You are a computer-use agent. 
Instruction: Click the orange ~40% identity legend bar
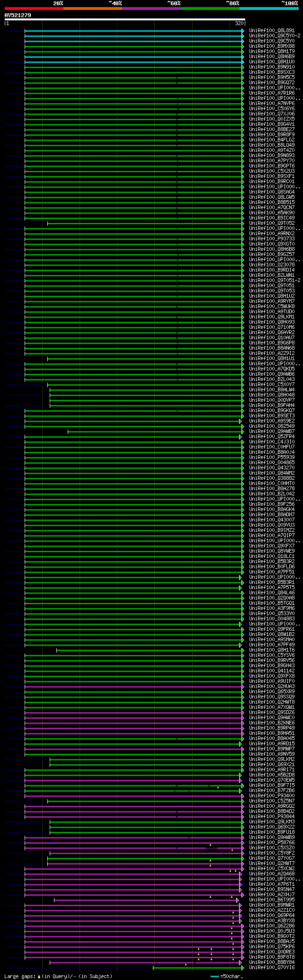tap(92, 9)
